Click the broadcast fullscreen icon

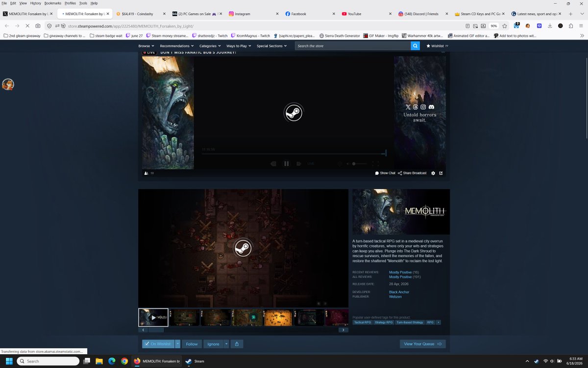[375, 163]
